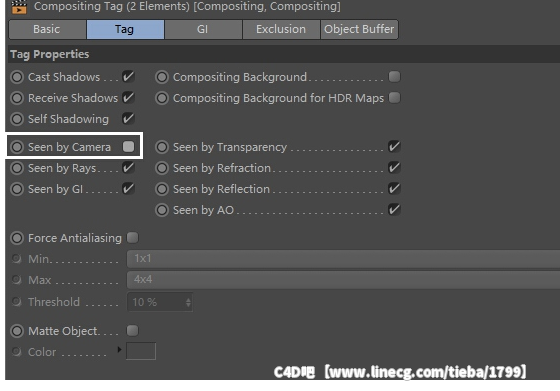Open the Exclusion tab
Viewport: 560px width, 391px height.
click(x=281, y=29)
